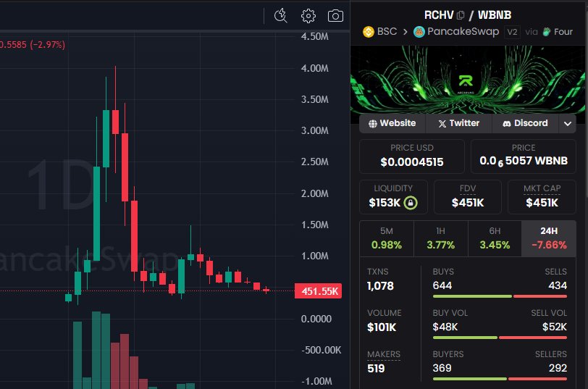The width and height of the screenshot is (588, 389).
Task: Select the 5M timeframe tab
Action: tap(387, 238)
